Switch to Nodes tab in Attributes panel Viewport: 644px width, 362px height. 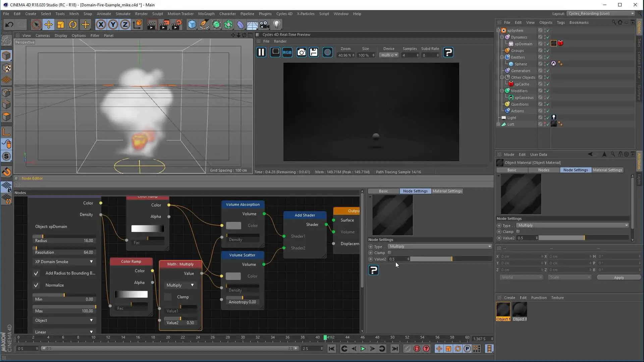pos(544,170)
